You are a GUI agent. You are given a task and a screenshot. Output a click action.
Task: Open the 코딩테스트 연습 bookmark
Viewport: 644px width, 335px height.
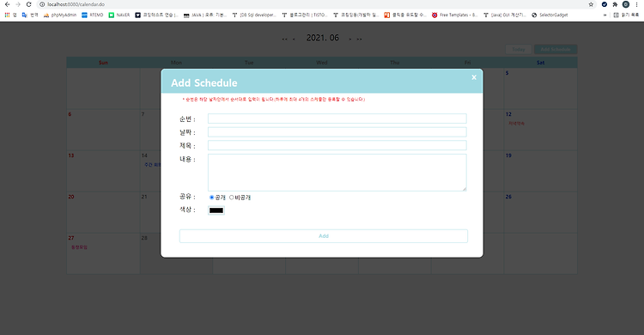pyautogui.click(x=156, y=15)
